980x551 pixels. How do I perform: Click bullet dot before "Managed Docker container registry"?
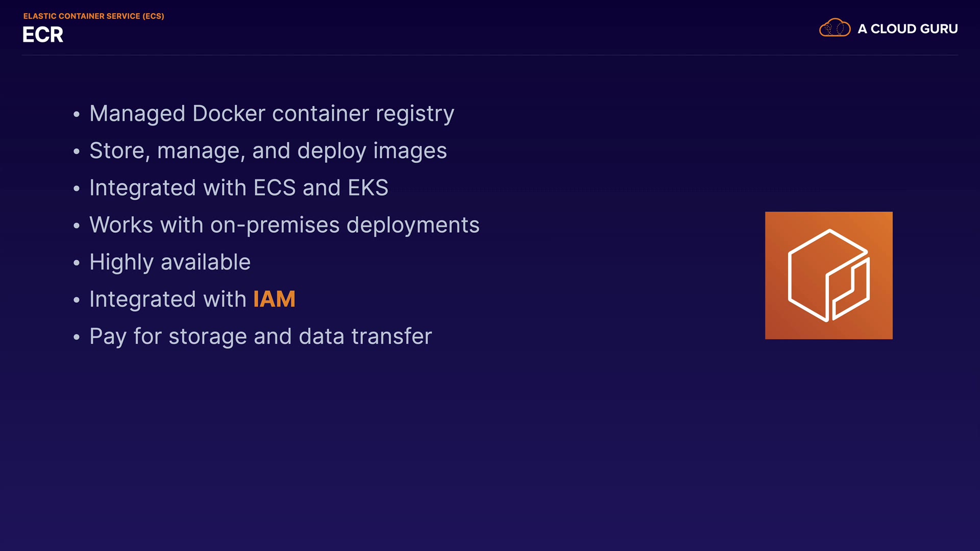77,114
